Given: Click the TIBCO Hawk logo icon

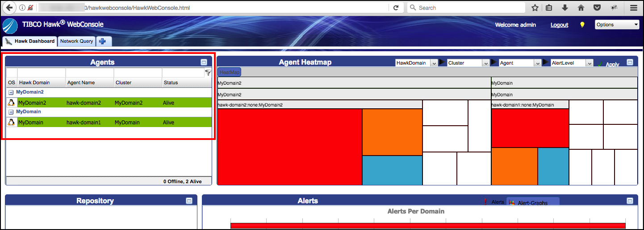Looking at the screenshot, I should coord(10,26).
